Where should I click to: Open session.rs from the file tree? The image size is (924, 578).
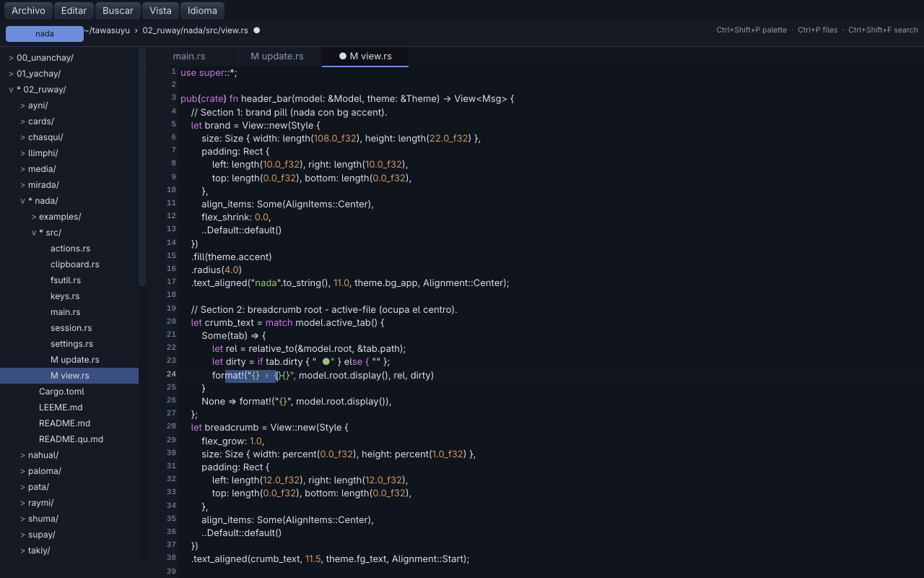pos(69,328)
